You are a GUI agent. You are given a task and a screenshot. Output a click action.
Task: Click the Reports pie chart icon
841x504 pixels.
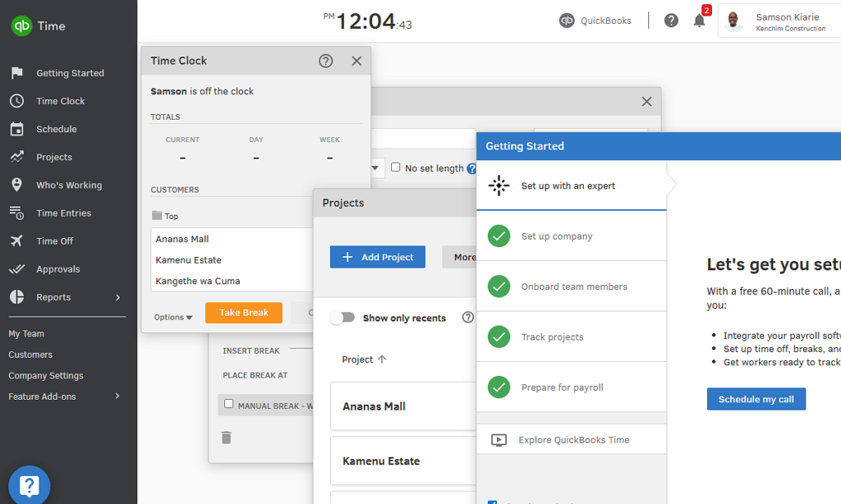[x=17, y=297]
